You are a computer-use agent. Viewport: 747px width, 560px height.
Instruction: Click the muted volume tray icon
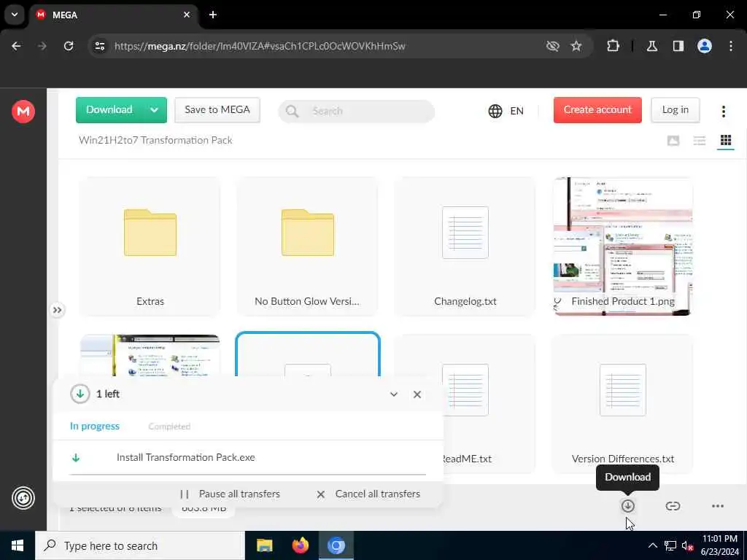687,545
